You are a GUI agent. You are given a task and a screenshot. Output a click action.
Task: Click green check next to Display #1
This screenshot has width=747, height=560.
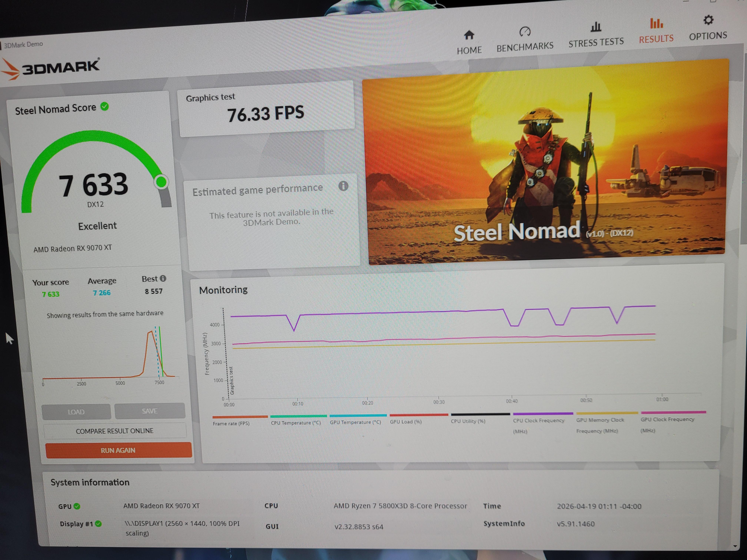[98, 524]
